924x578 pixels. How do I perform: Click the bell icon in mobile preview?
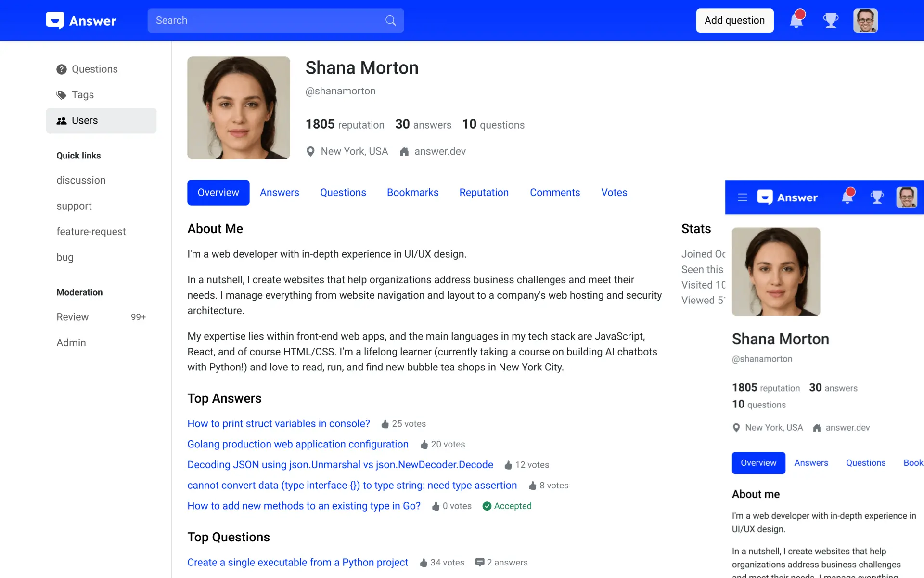847,197
